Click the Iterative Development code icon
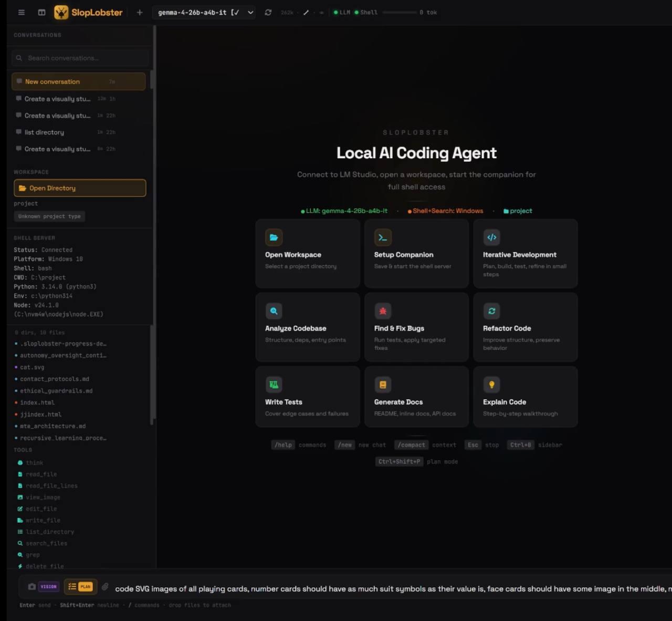The height and width of the screenshot is (621, 672). (491, 237)
